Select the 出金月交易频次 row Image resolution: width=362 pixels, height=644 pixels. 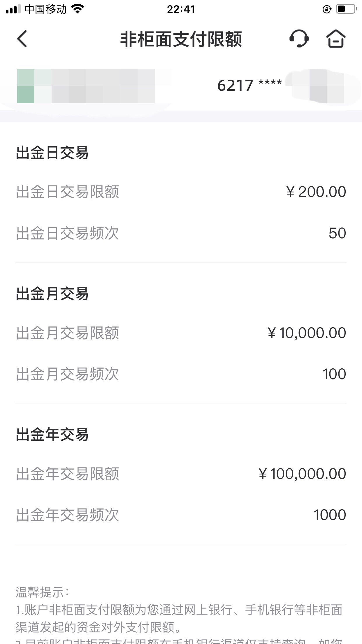pyautogui.click(x=181, y=374)
